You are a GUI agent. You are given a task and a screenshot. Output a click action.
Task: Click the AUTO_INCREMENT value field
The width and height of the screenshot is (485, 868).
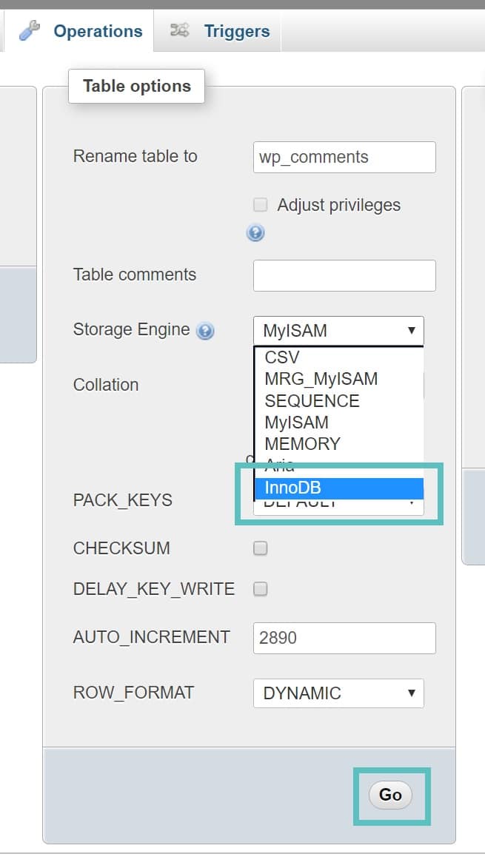[344, 637]
